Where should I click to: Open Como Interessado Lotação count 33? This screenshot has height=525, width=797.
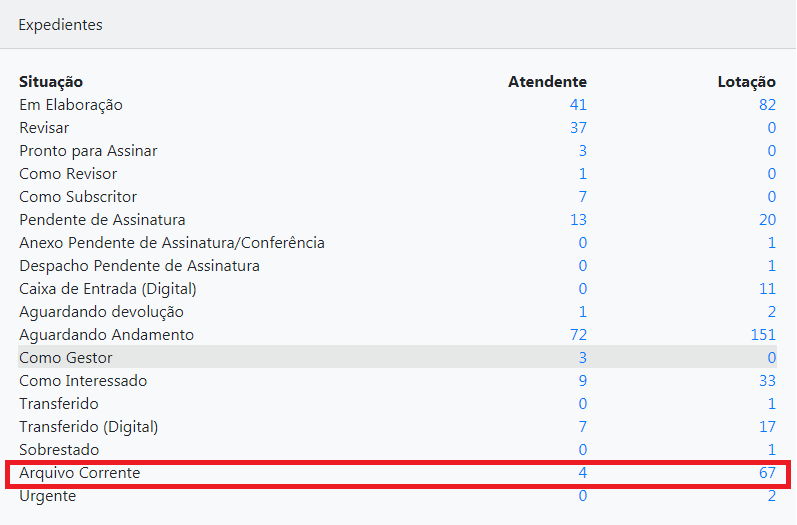coord(767,381)
